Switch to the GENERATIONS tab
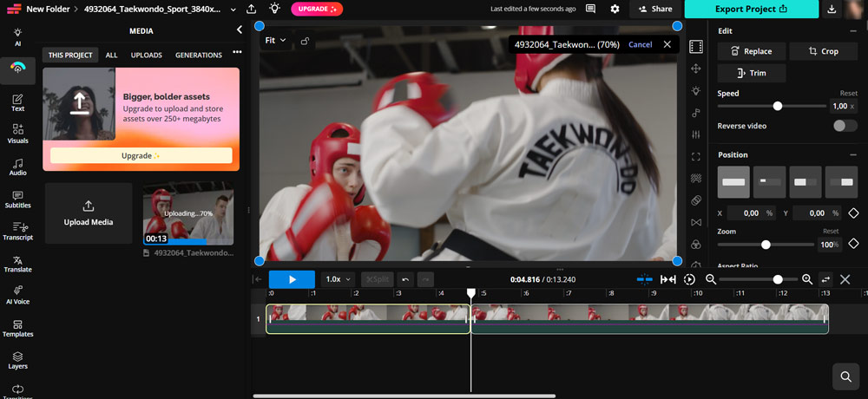 tap(199, 55)
